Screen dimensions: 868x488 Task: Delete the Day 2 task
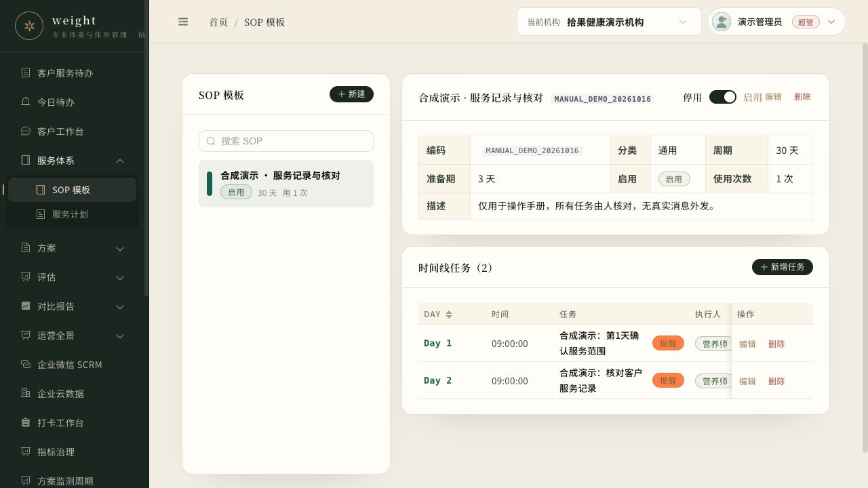coord(776,381)
